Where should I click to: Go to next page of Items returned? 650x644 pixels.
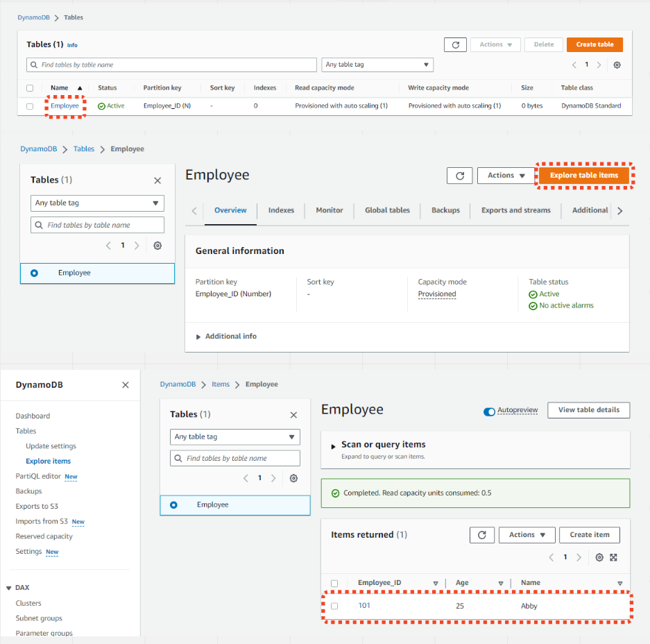579,557
